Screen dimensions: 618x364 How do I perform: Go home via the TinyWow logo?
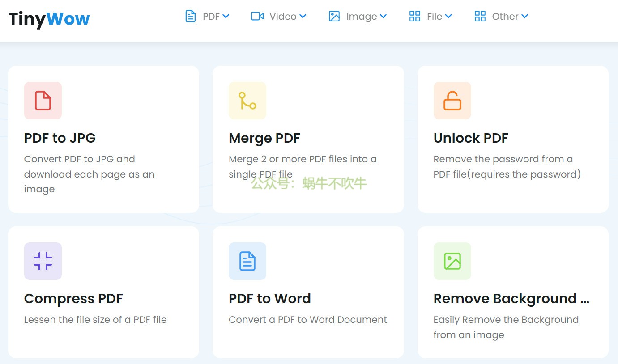(x=49, y=19)
